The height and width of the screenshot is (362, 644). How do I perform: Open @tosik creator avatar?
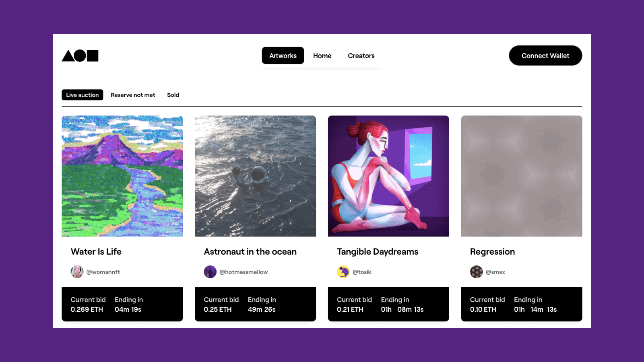pos(343,272)
